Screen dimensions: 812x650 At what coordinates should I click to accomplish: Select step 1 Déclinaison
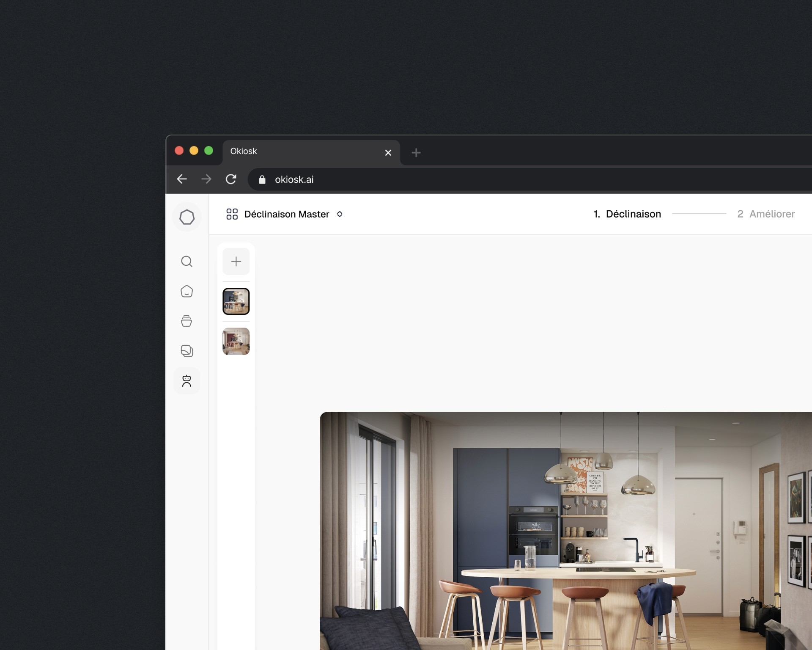tap(627, 214)
